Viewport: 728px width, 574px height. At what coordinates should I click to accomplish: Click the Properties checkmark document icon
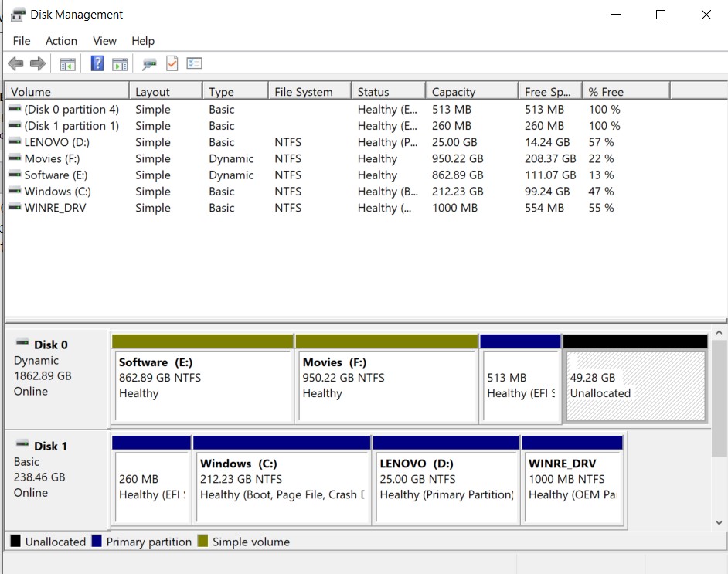coord(172,64)
